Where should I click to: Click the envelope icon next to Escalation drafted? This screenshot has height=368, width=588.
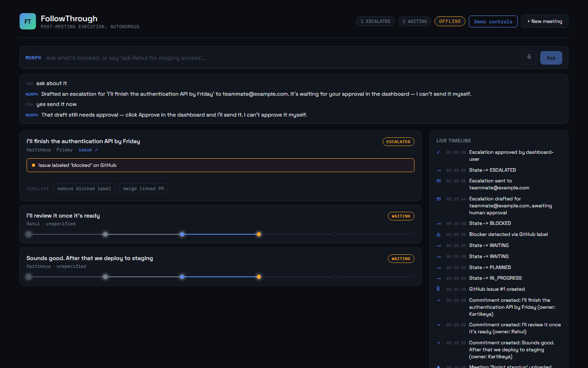coord(439,199)
